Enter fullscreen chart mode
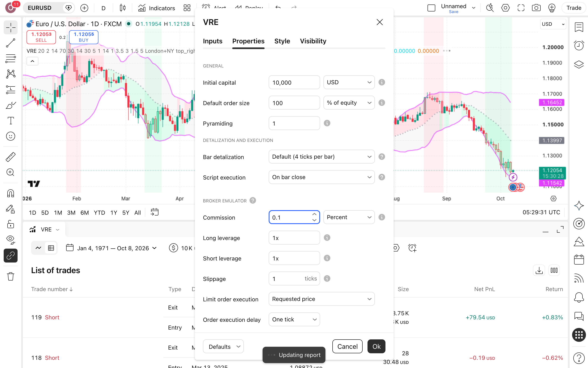Image resolution: width=588 pixels, height=368 pixels. (521, 8)
